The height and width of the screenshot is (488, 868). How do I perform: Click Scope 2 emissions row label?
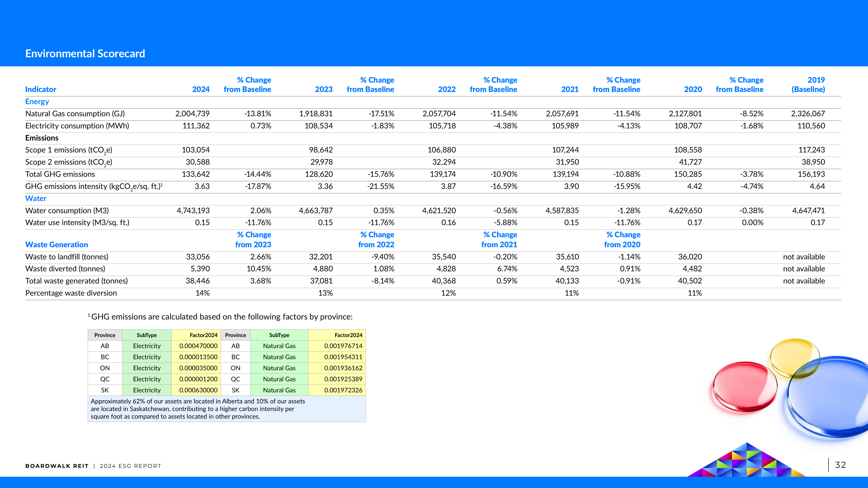pos(69,162)
